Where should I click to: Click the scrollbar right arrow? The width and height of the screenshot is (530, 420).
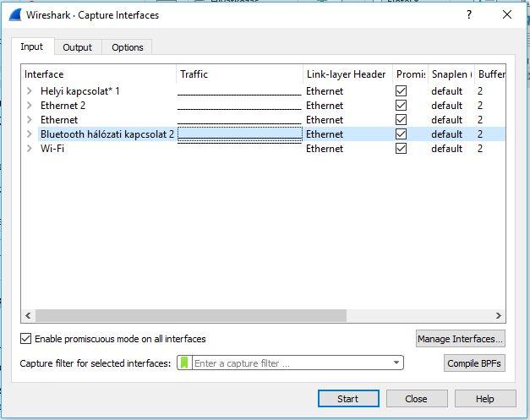pyautogui.click(x=499, y=315)
